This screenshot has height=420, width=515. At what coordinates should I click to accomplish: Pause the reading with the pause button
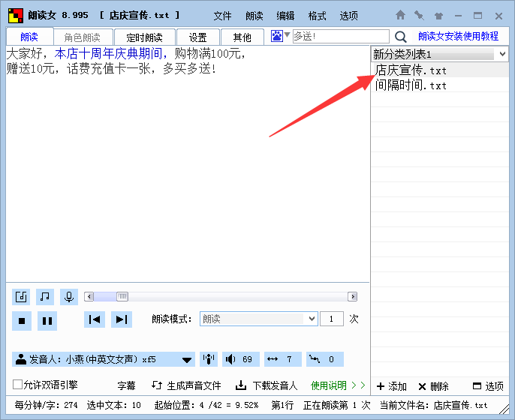47,320
